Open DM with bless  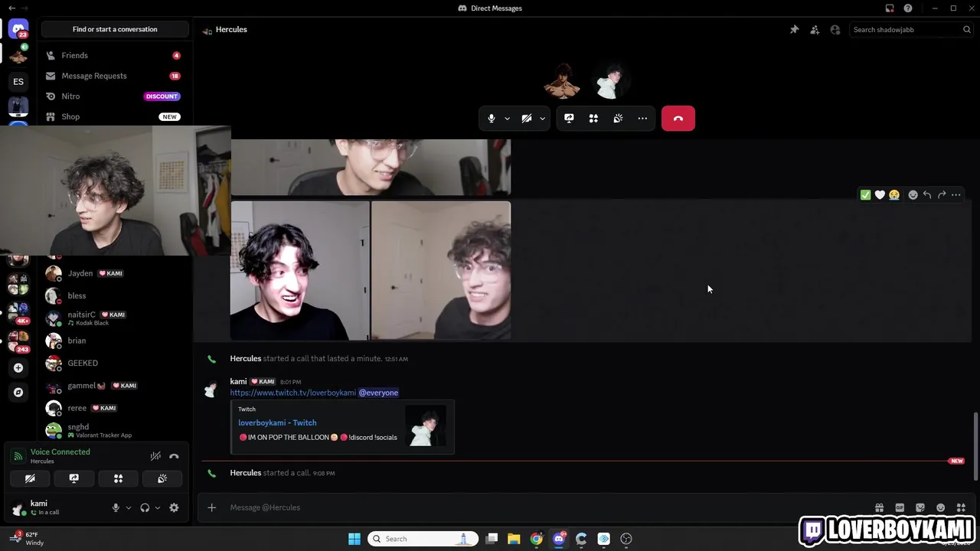[115, 295]
